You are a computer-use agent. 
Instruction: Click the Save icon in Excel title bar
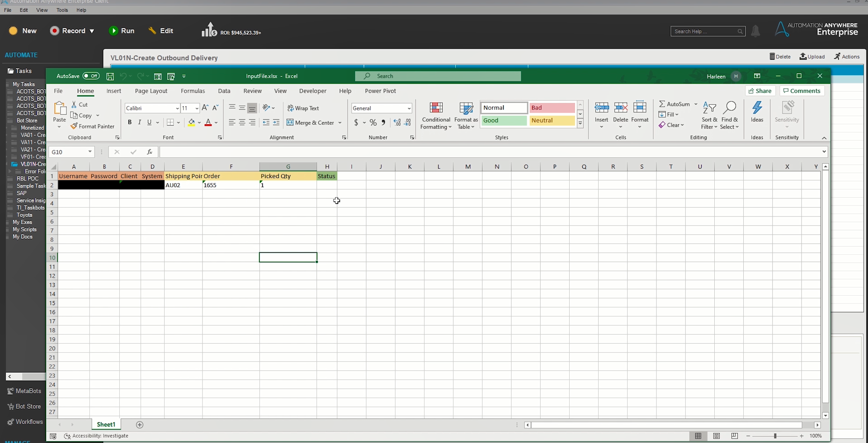tap(110, 76)
